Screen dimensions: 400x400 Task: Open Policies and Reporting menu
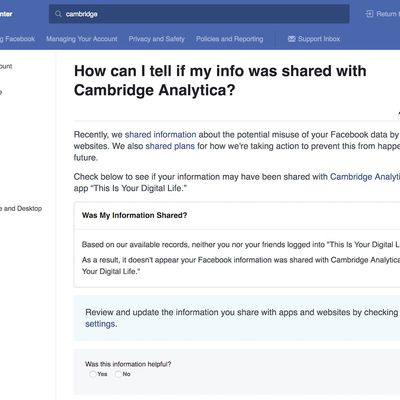click(229, 39)
